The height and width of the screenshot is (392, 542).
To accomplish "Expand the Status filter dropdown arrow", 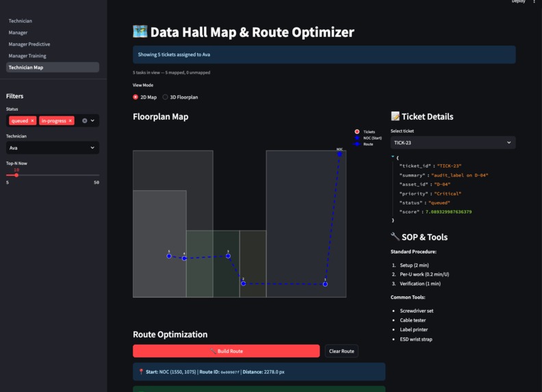I will (92, 120).
